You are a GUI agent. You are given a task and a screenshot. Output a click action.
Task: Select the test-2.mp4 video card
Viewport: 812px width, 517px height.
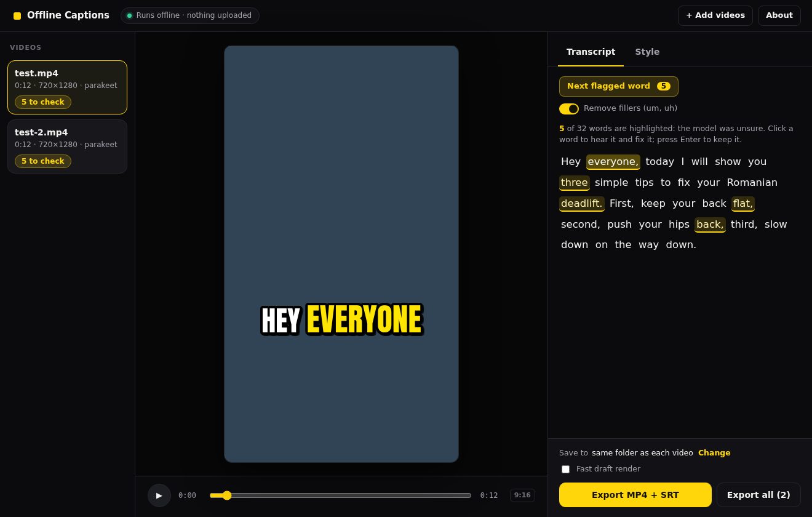[x=68, y=146]
